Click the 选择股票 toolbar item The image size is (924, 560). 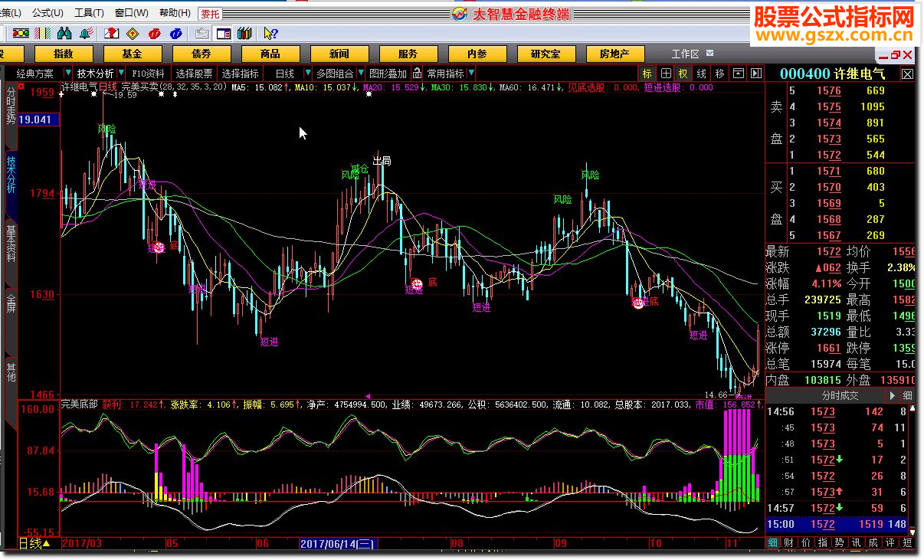point(194,74)
